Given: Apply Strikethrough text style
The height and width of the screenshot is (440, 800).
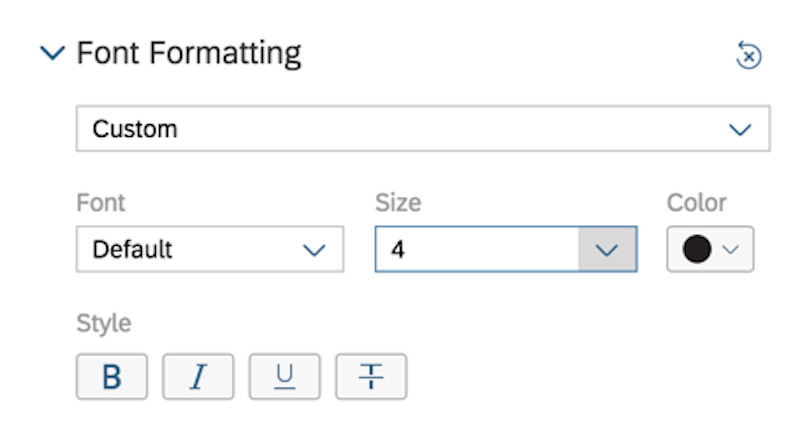Looking at the screenshot, I should pos(371,377).
